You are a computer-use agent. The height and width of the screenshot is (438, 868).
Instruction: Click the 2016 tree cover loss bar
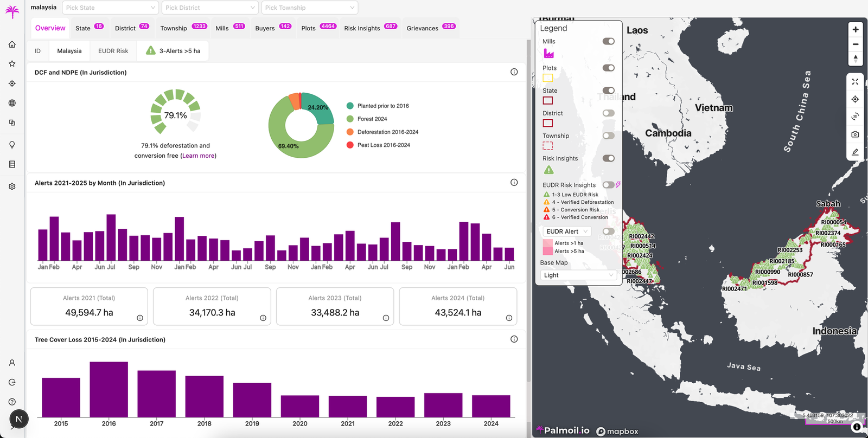click(x=109, y=389)
